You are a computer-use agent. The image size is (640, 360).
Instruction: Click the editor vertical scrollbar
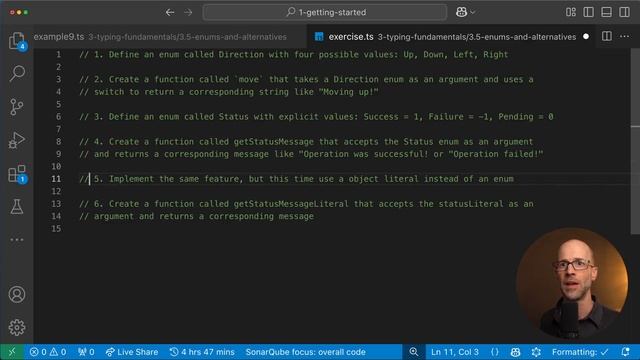point(635,141)
